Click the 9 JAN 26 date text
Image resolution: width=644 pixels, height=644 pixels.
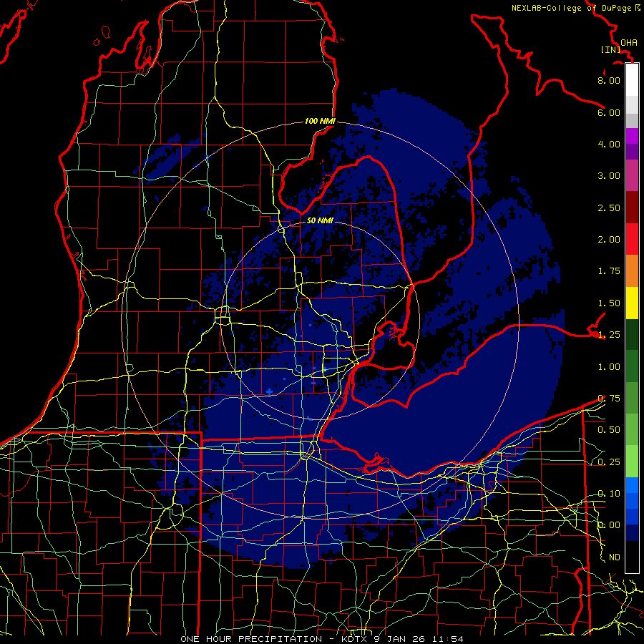tap(401, 639)
